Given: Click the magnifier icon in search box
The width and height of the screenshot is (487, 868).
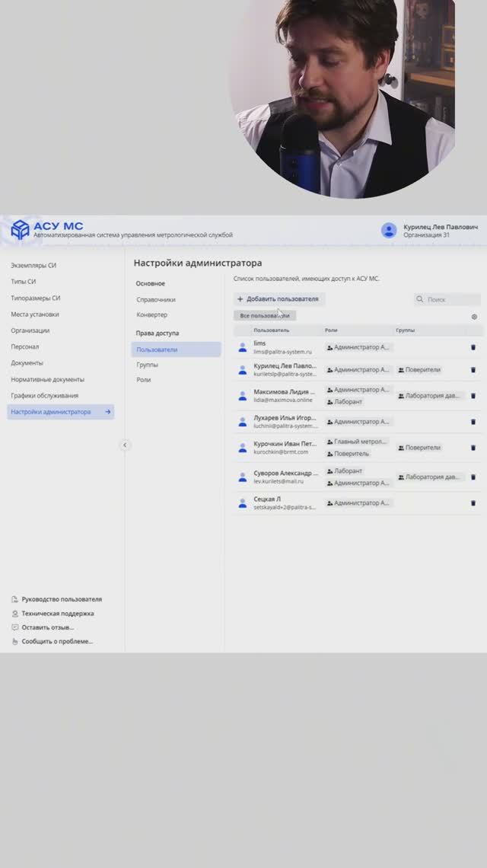Looking at the screenshot, I should click(420, 299).
